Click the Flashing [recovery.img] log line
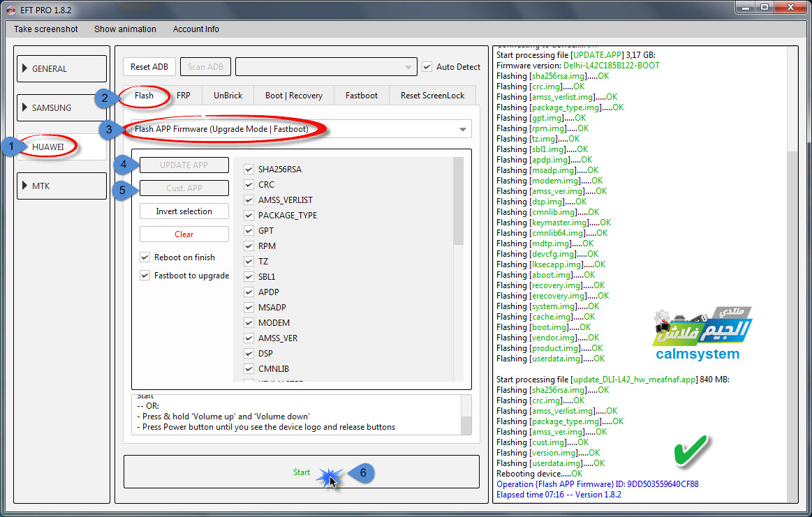Screen dimensions: 812x517 pyautogui.click(x=550, y=285)
